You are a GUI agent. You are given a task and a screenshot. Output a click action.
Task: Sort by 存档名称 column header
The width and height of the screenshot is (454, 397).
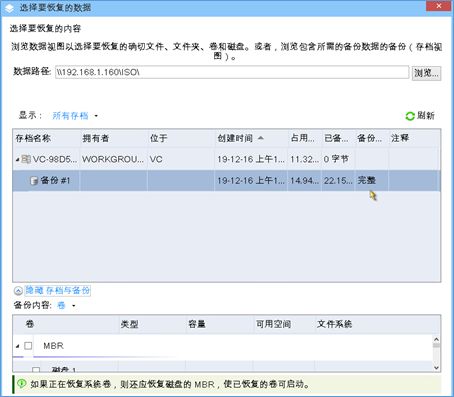[x=46, y=138]
